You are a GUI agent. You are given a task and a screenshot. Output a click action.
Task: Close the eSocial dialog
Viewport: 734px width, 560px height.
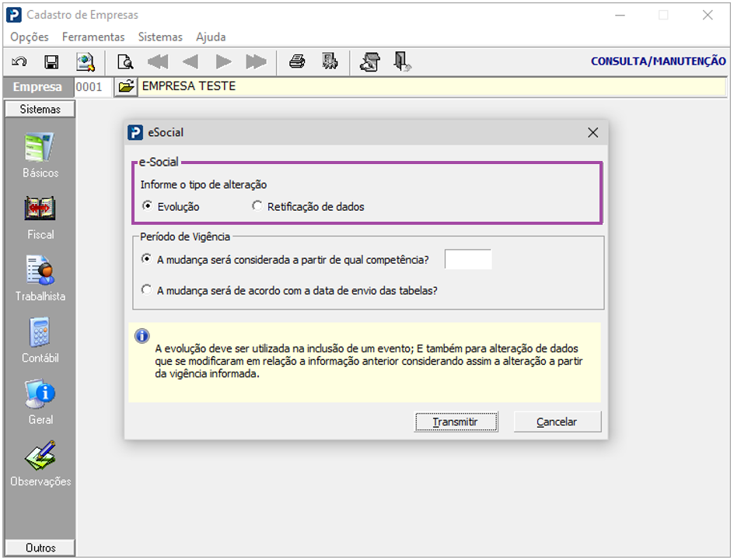tap(592, 133)
